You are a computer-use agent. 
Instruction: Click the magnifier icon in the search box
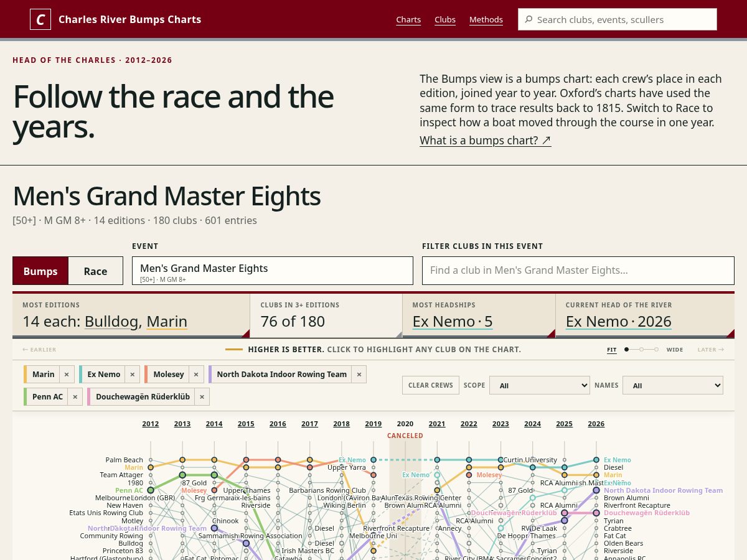(529, 19)
